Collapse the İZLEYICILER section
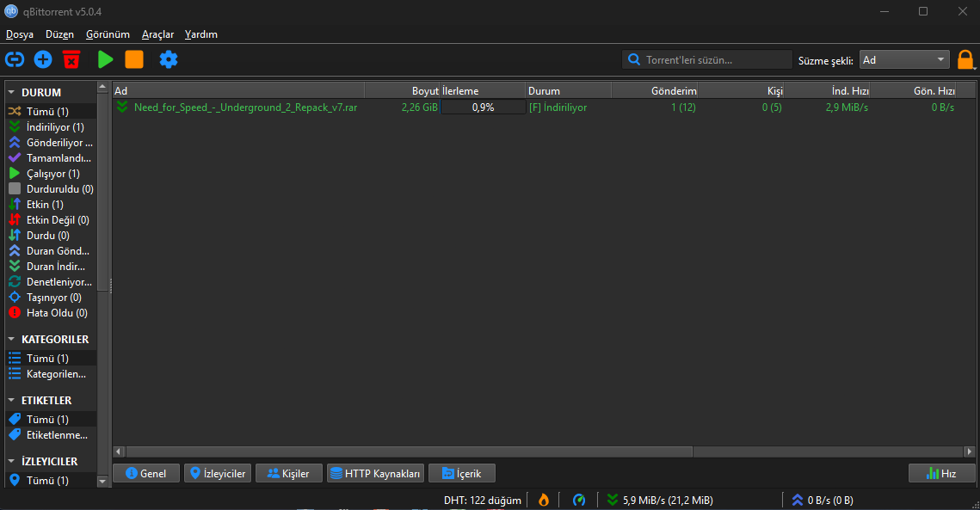This screenshot has height=510, width=980. (11, 461)
